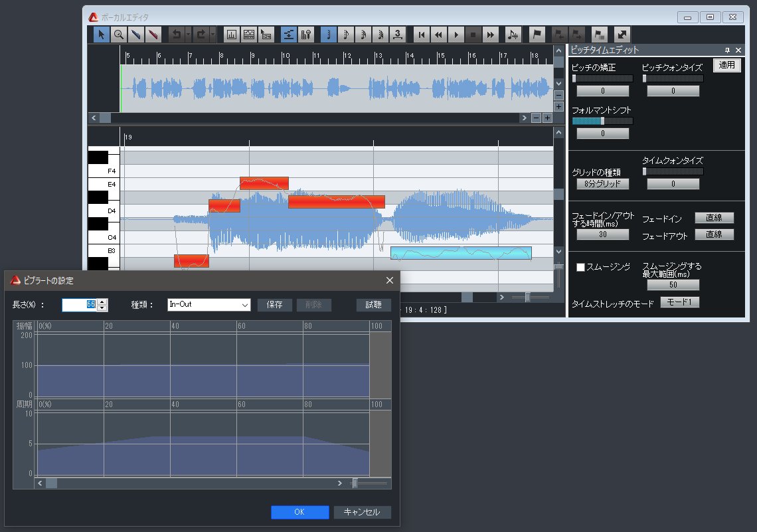Open the undo history dropdown arrow

[188, 35]
